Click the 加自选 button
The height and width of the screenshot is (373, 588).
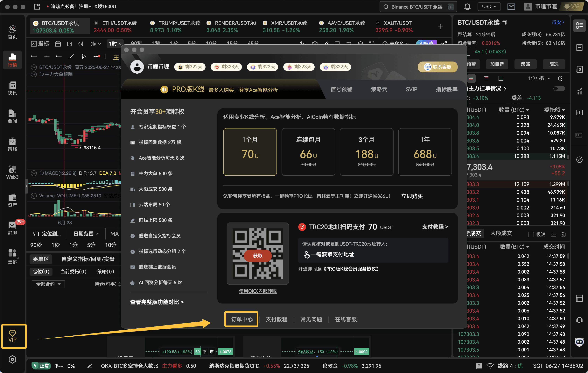[497, 64]
